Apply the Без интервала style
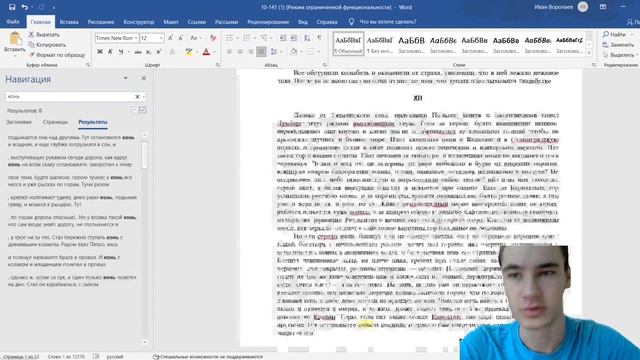Image resolution: width=640 pixels, height=360 pixels. click(380, 44)
